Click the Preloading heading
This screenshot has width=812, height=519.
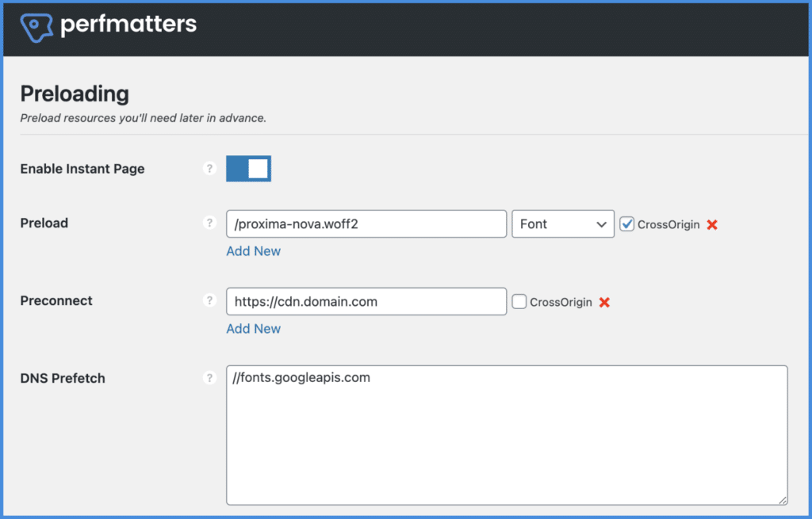[x=75, y=93]
